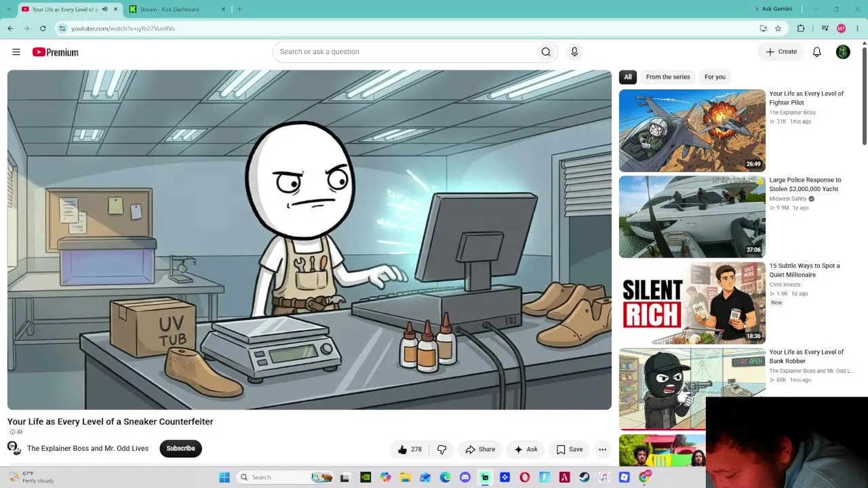Open the media controls icon in toolbar

[825, 28]
